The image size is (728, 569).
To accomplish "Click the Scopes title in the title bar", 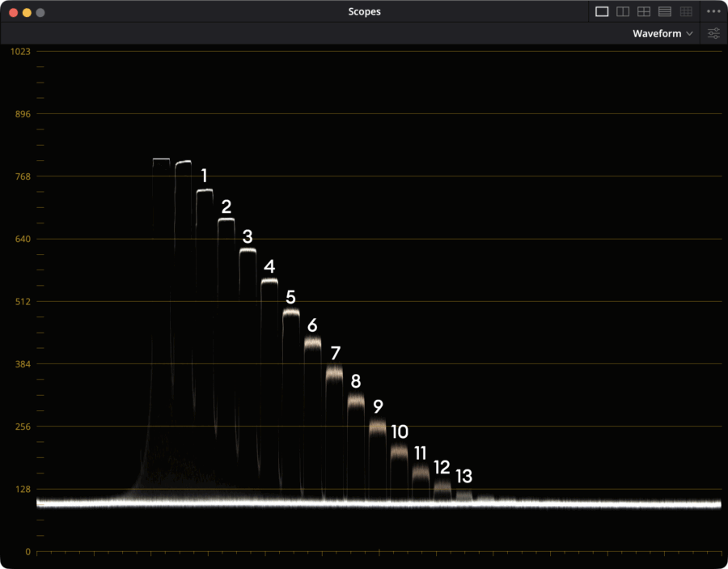I will 364,11.
